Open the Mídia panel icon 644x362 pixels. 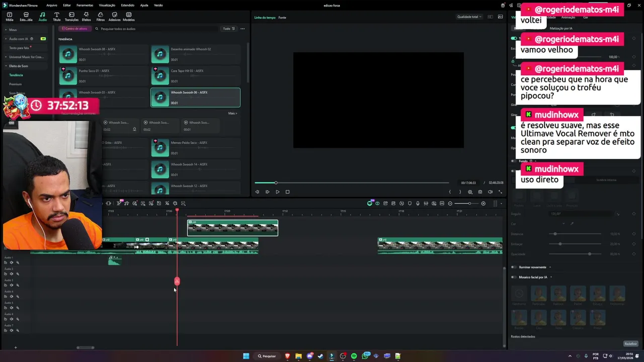9,17
